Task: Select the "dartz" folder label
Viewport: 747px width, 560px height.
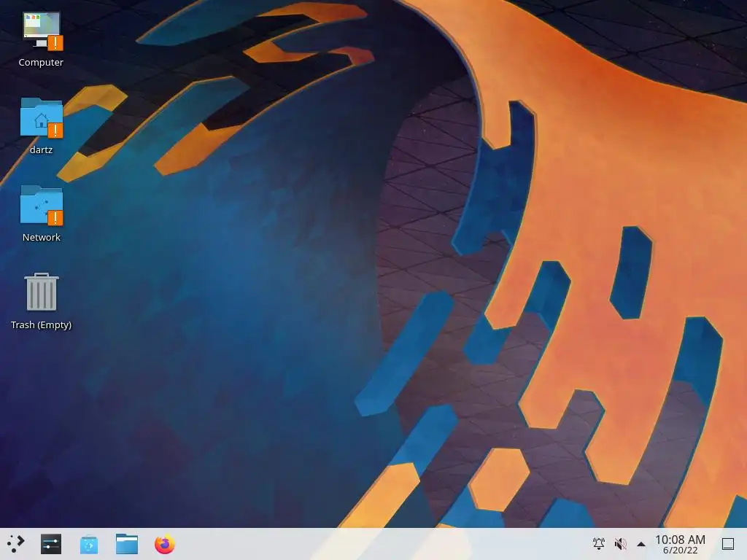Action: click(41, 149)
